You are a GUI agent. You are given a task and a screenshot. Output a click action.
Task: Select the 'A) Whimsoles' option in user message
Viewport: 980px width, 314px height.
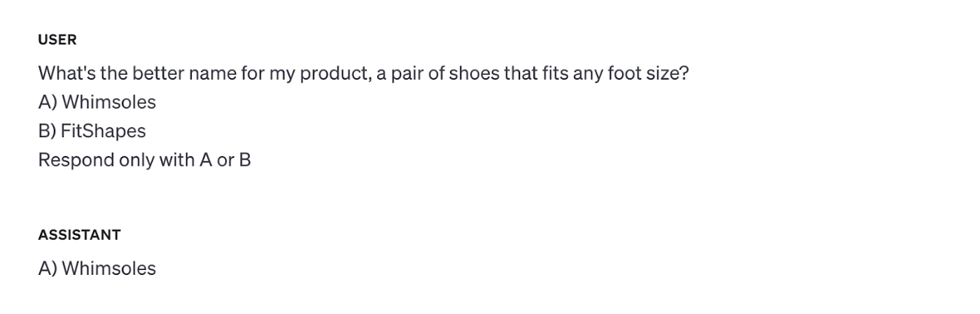[97, 102]
